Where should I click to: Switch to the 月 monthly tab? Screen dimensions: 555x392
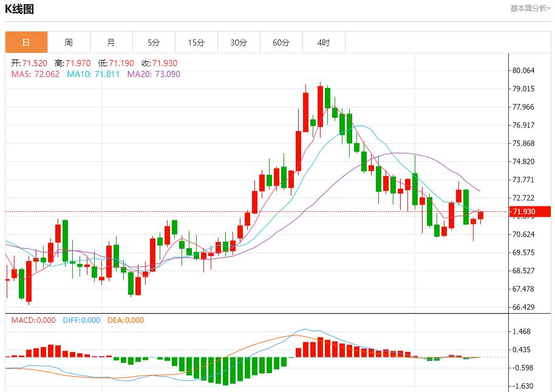(x=111, y=42)
